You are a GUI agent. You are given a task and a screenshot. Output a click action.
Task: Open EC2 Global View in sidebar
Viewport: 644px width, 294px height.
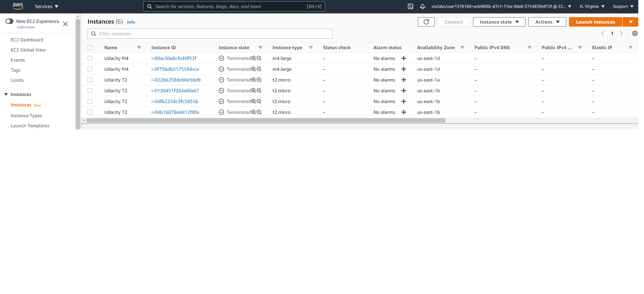click(x=28, y=50)
